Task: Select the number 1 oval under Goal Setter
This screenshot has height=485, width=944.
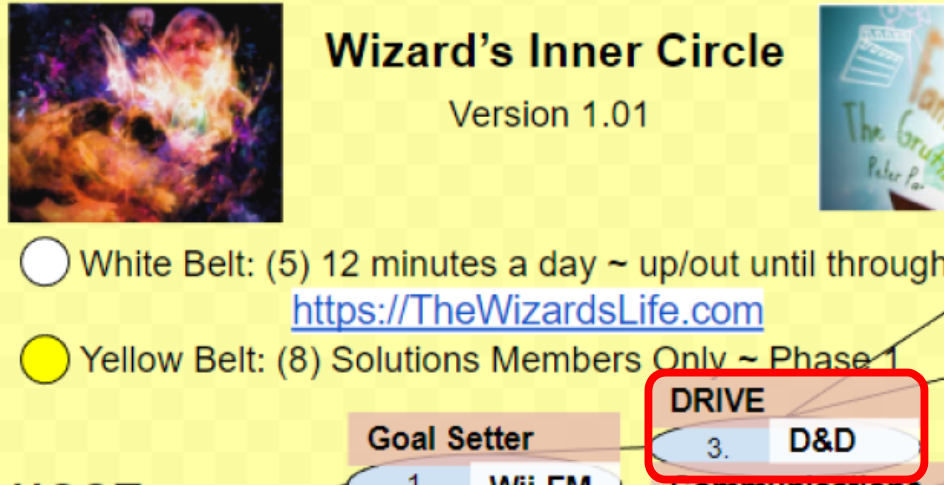Action: (x=411, y=479)
